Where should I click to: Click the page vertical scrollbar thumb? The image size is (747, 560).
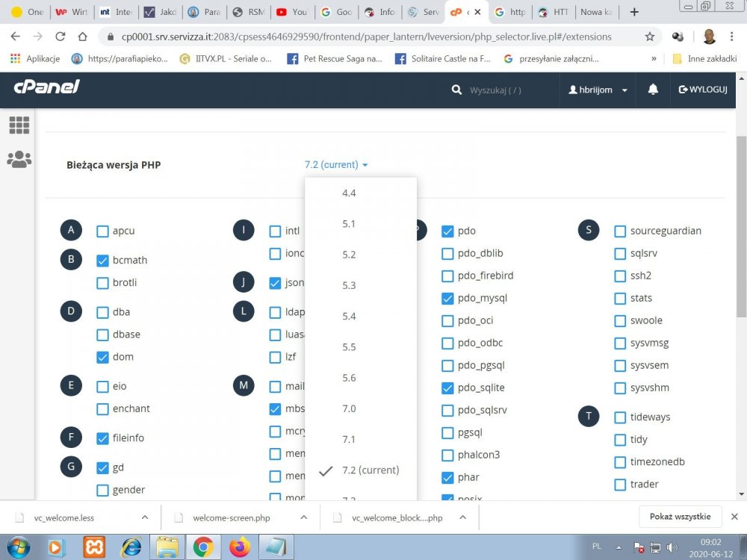[741, 226]
